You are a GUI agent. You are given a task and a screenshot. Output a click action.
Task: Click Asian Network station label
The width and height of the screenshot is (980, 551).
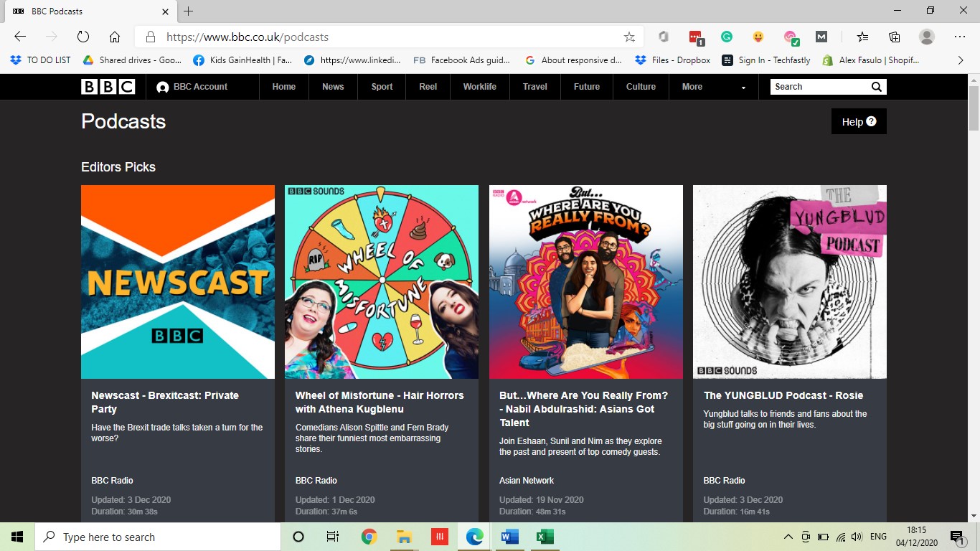click(527, 481)
